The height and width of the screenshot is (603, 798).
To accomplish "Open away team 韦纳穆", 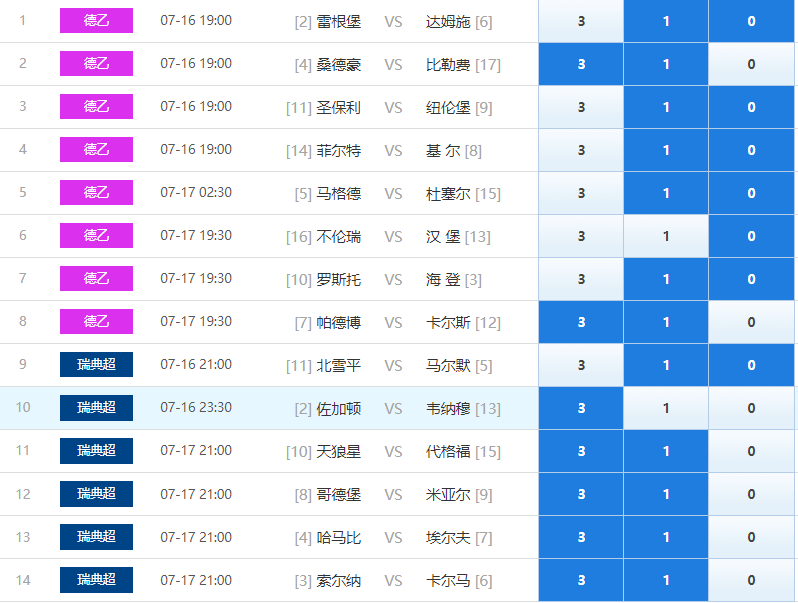I will coord(448,409).
